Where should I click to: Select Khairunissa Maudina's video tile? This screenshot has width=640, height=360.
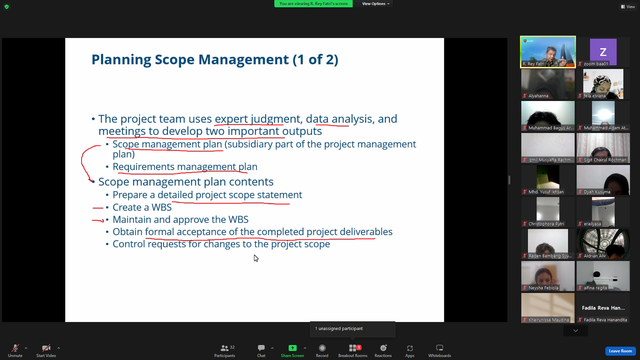point(548,308)
